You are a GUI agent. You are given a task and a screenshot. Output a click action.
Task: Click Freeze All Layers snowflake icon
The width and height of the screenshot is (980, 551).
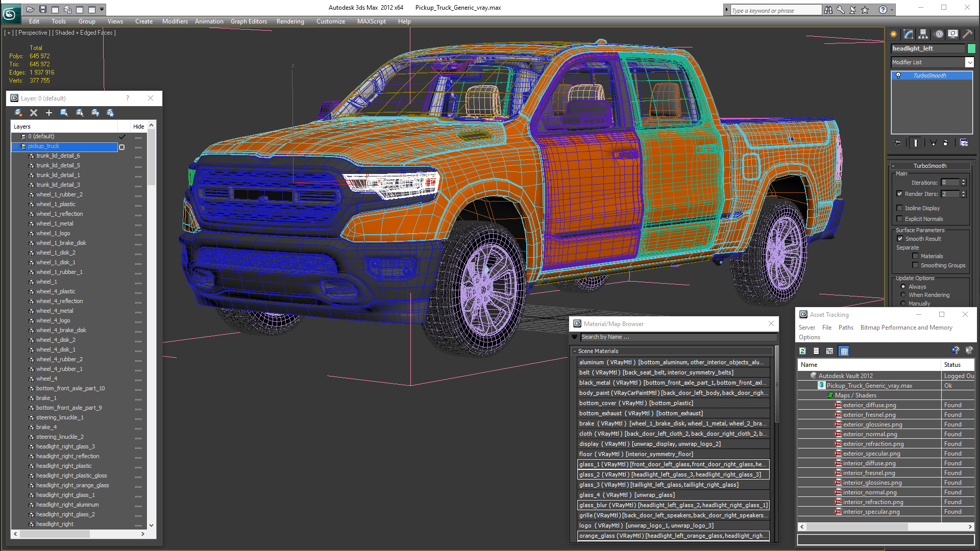pyautogui.click(x=110, y=113)
